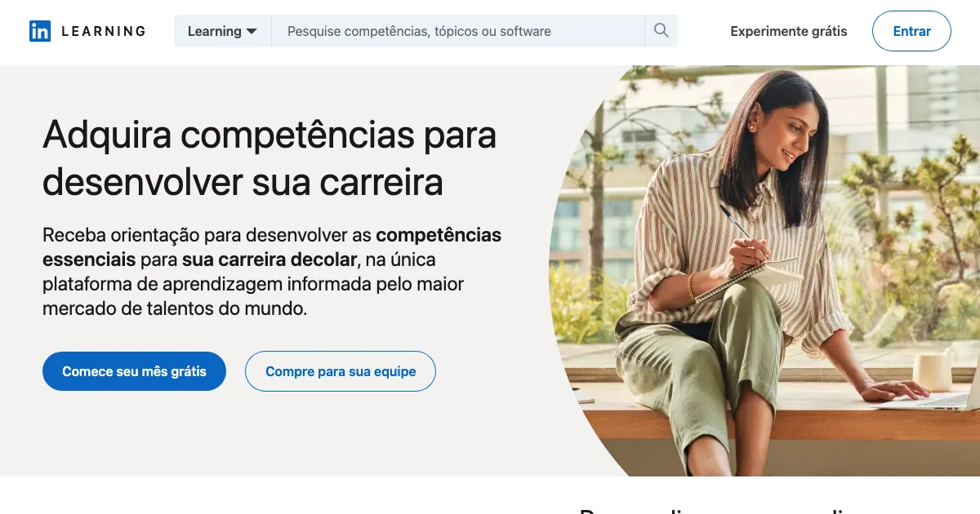Click the caret arrow beside Learning
Screen dimensions: 980x514
point(252,32)
